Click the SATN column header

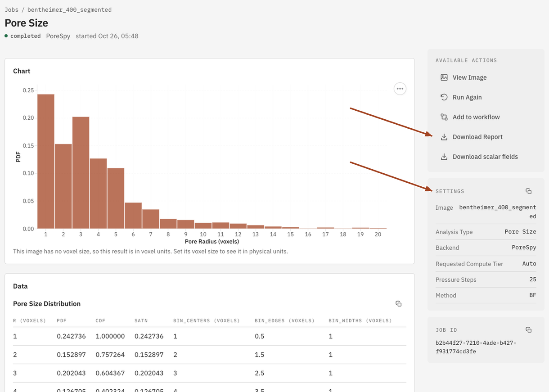(x=141, y=321)
